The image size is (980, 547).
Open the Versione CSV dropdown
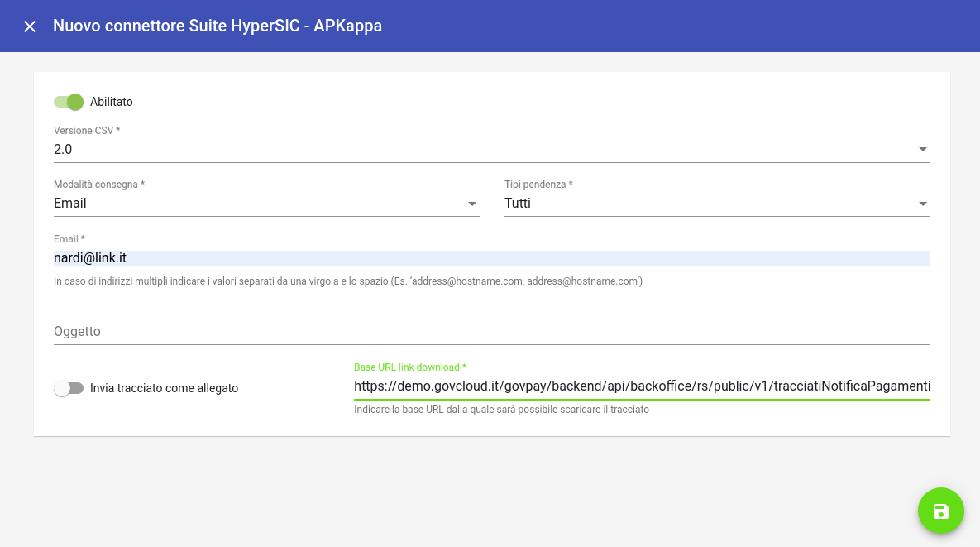click(x=492, y=150)
